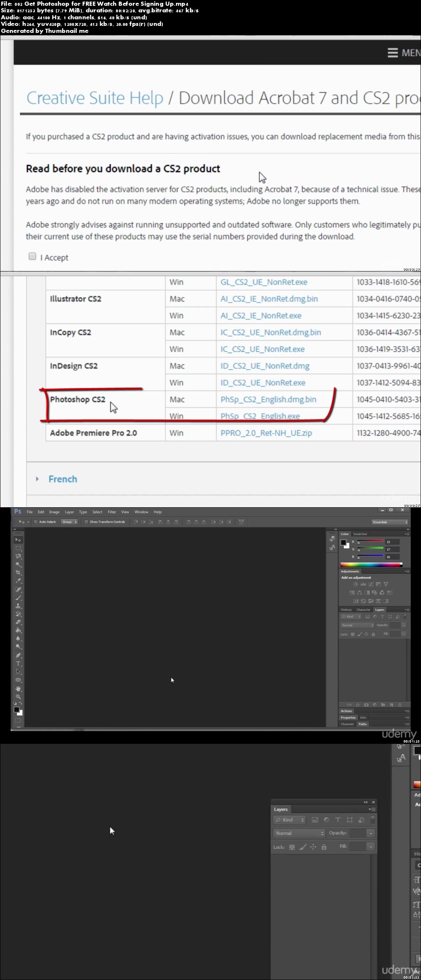The height and width of the screenshot is (980, 421).
Task: Download PhSp_CS2_English.dmg.bin
Action: pos(268,399)
